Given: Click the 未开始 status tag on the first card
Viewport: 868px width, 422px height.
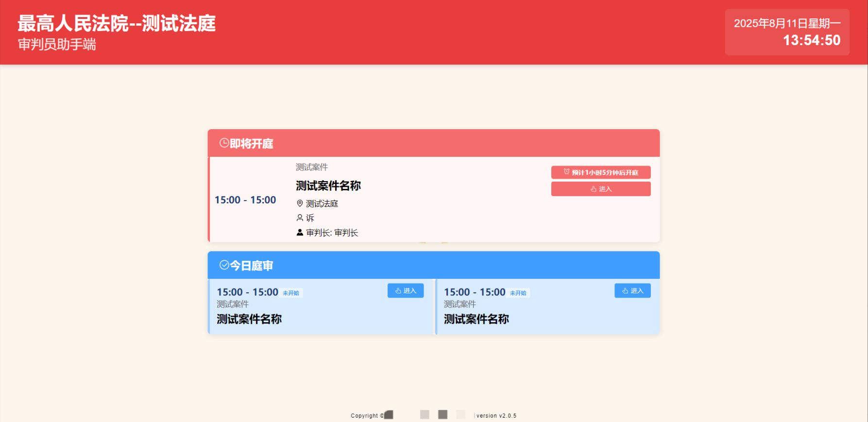Looking at the screenshot, I should [x=291, y=293].
